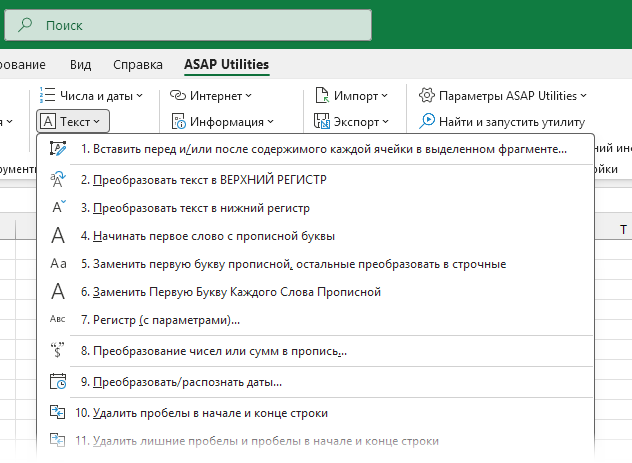The width and height of the screenshot is (632, 463).
Task: Click the Текст letter A icon
Action: tap(48, 121)
